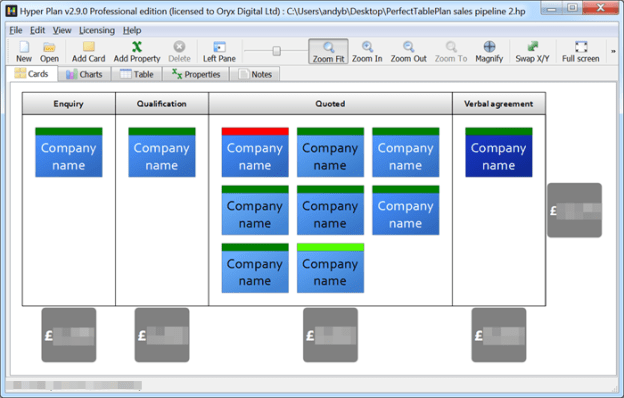This screenshot has width=624, height=398.
Task: Open the Edit menu
Action: [x=37, y=30]
